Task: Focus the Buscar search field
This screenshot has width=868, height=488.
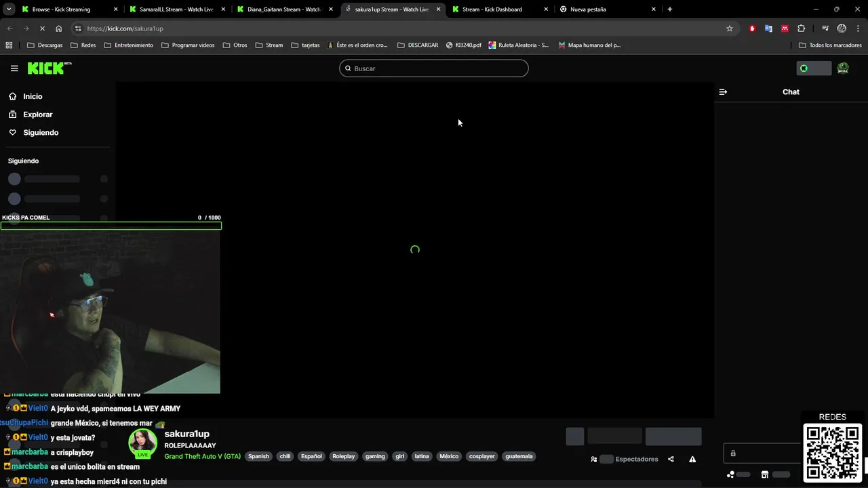Action: coord(434,68)
